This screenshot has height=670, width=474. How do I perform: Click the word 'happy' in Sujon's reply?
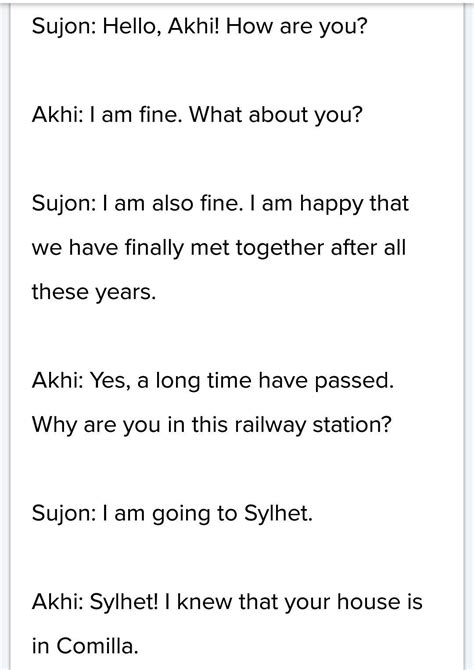331,205
